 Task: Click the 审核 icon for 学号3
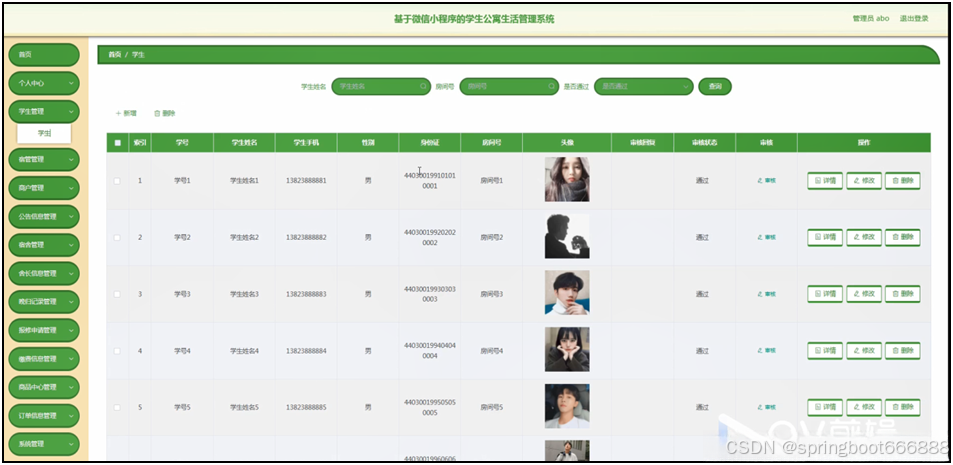click(x=766, y=294)
